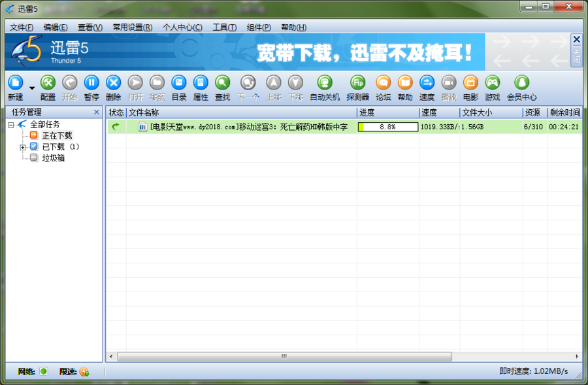
Task: Sort by 进度 column header
Action: tap(388, 112)
